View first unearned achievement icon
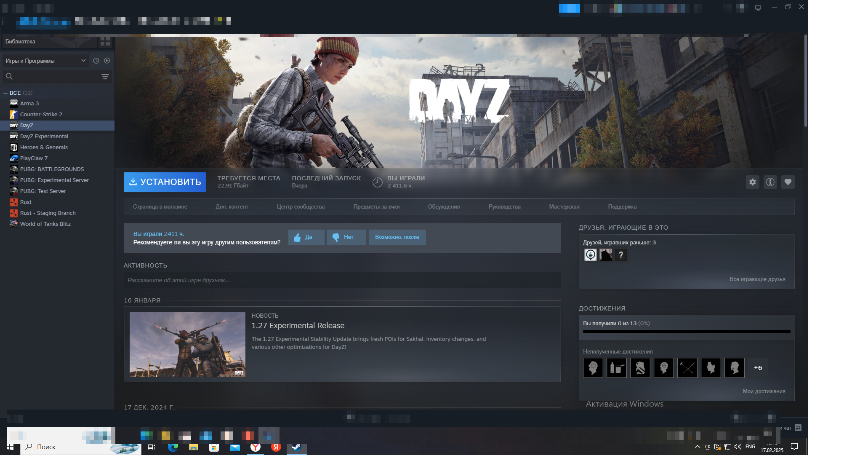The height and width of the screenshot is (466, 868). tap(593, 368)
